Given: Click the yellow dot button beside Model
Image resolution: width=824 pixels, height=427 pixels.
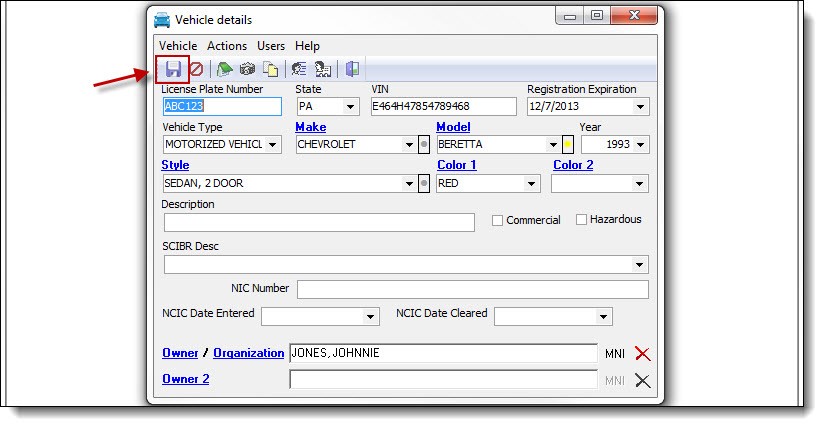Looking at the screenshot, I should point(567,145).
